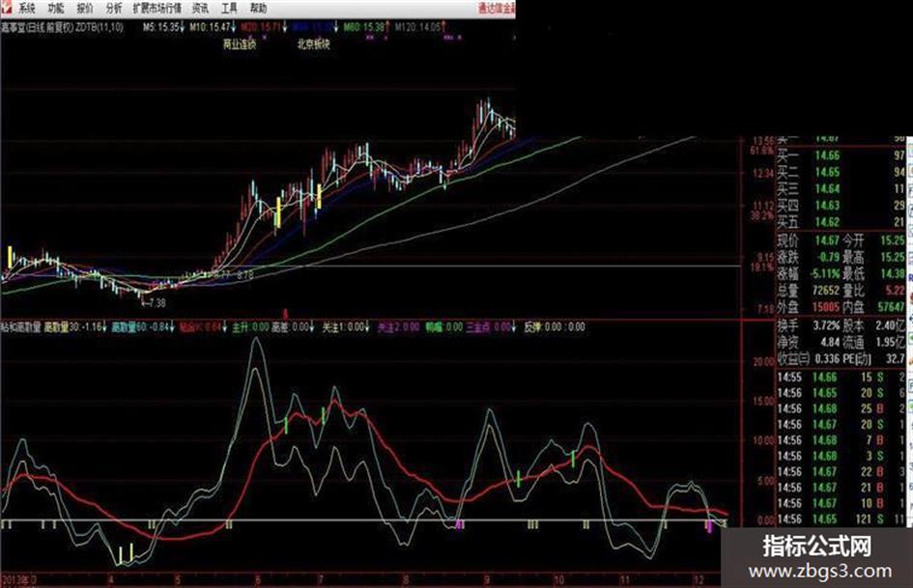The image size is (913, 588).
Task: Select the 7.38 low price marker
Action: (x=154, y=301)
